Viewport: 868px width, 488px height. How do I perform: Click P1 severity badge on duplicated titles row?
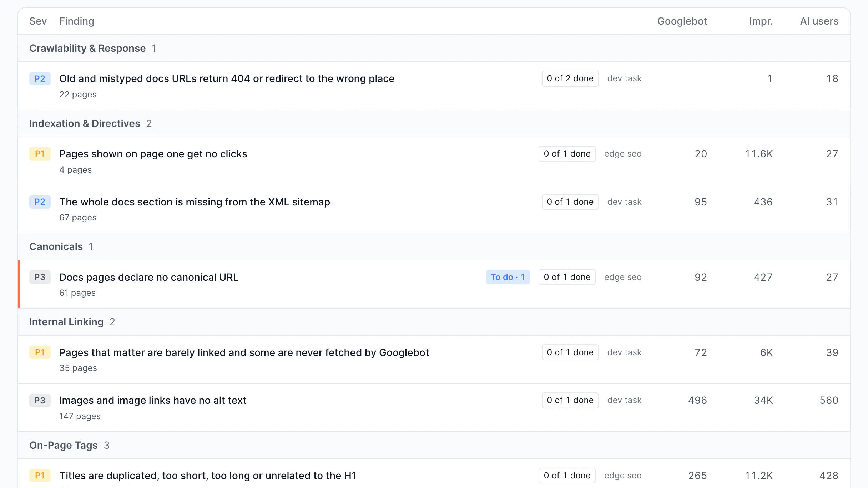[40, 476]
